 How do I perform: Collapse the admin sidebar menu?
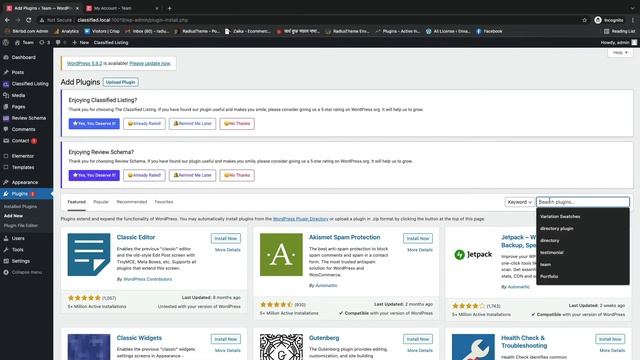point(27,272)
